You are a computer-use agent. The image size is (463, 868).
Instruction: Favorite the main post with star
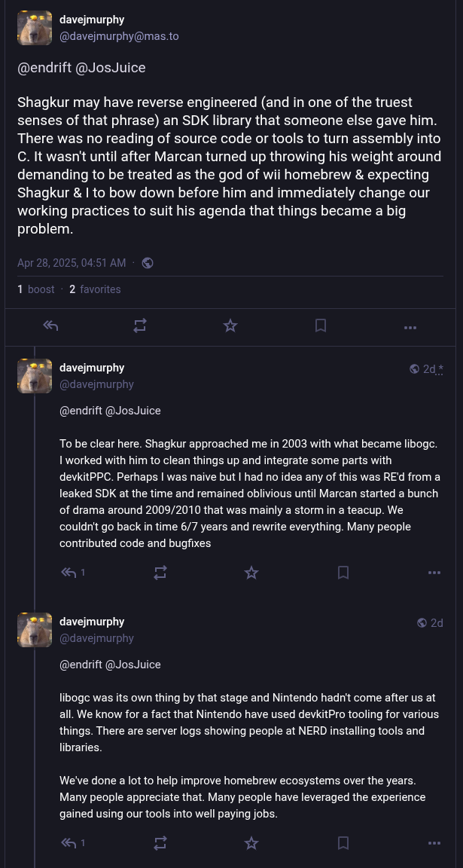[x=230, y=325]
